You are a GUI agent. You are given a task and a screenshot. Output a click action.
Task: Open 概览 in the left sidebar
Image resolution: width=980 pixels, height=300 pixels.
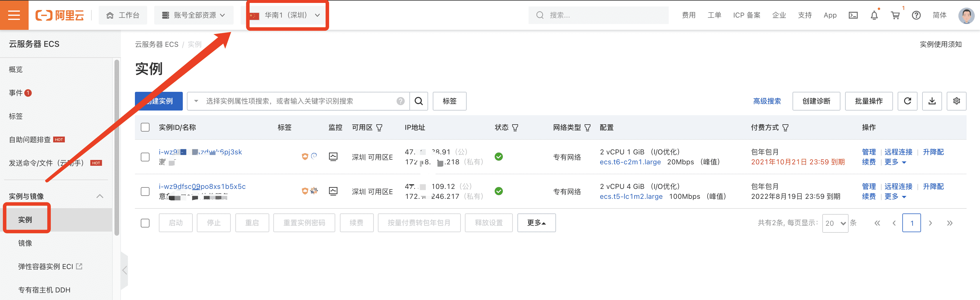tap(15, 69)
